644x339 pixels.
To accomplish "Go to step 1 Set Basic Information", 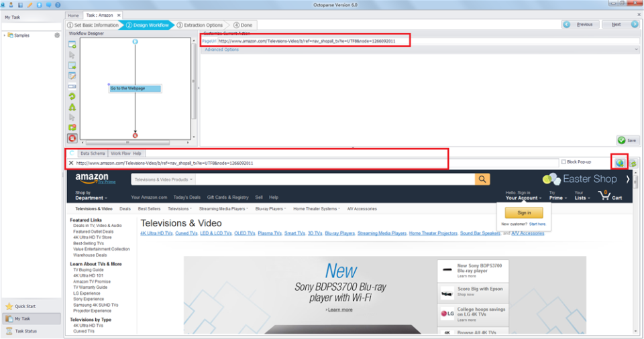I will (93, 25).
